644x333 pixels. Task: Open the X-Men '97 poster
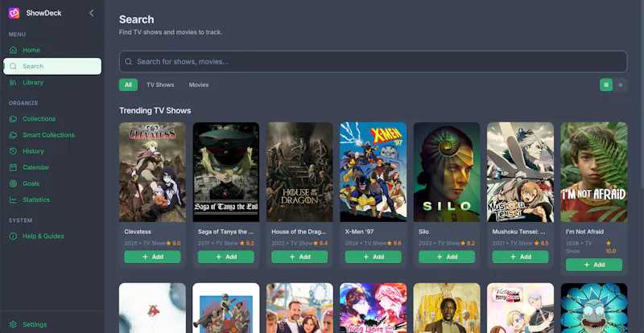373,172
